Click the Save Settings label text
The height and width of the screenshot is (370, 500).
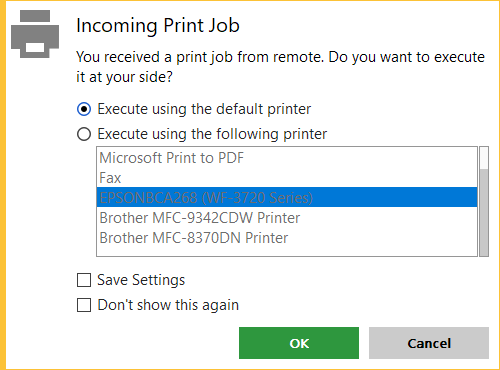pos(141,280)
